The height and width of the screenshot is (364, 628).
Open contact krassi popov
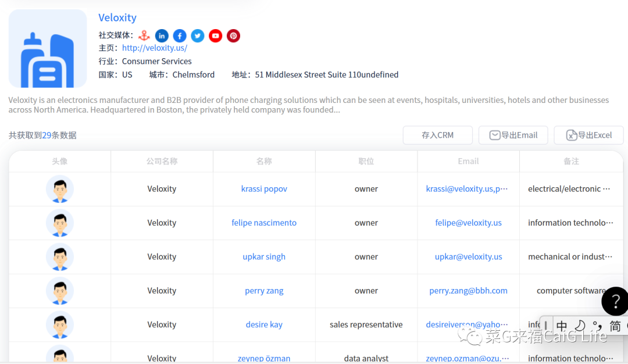264,189
